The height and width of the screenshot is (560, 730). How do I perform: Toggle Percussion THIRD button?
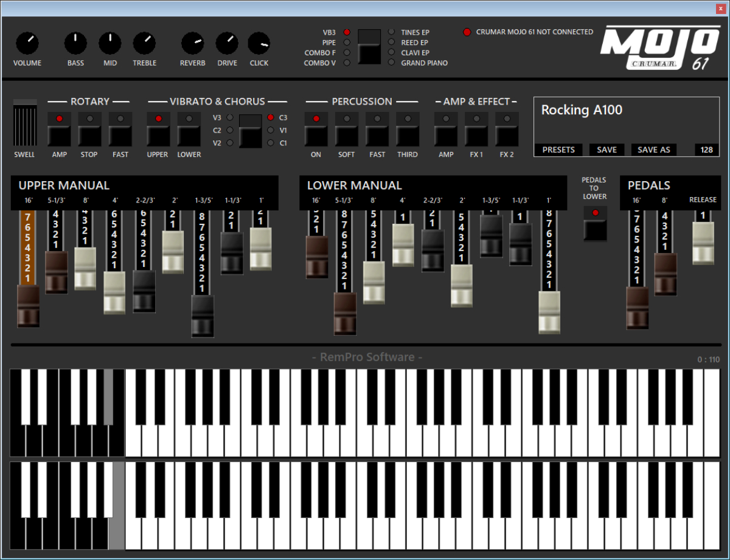click(x=408, y=130)
